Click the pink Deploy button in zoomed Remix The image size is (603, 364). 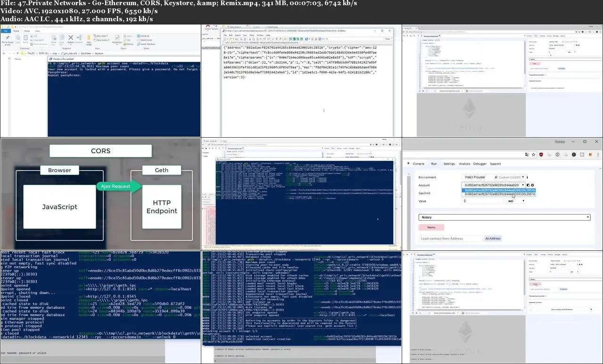tap(431, 227)
